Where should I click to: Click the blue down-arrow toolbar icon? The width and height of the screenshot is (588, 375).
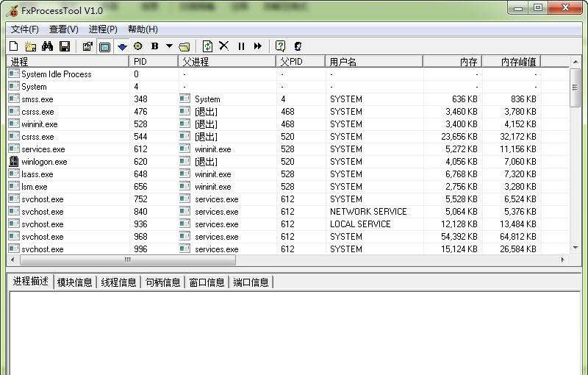click(x=122, y=47)
